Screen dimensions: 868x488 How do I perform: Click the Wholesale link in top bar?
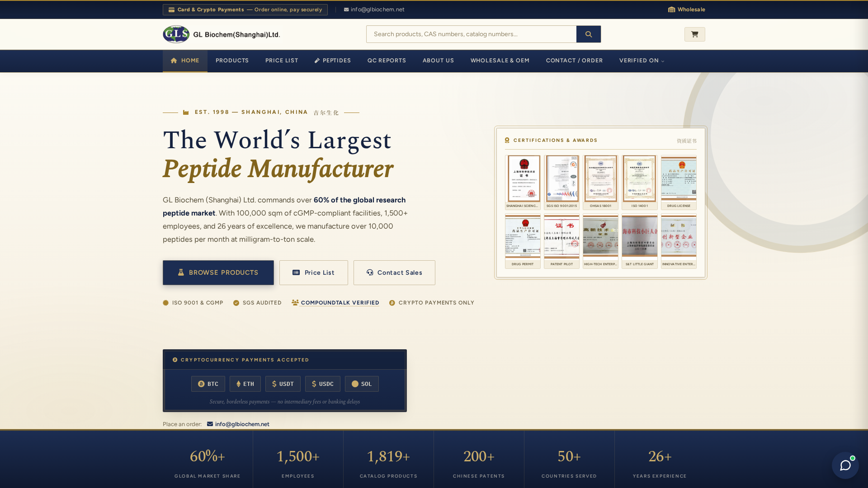tap(686, 9)
